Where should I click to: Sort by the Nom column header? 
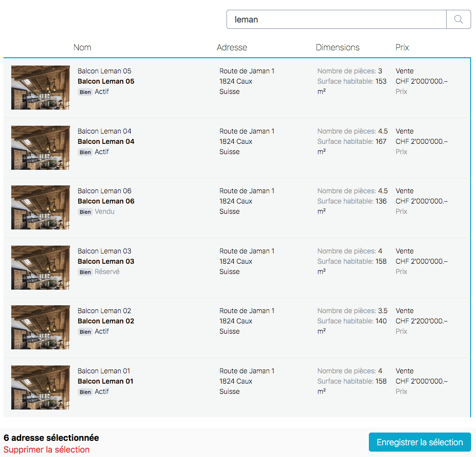tap(82, 47)
